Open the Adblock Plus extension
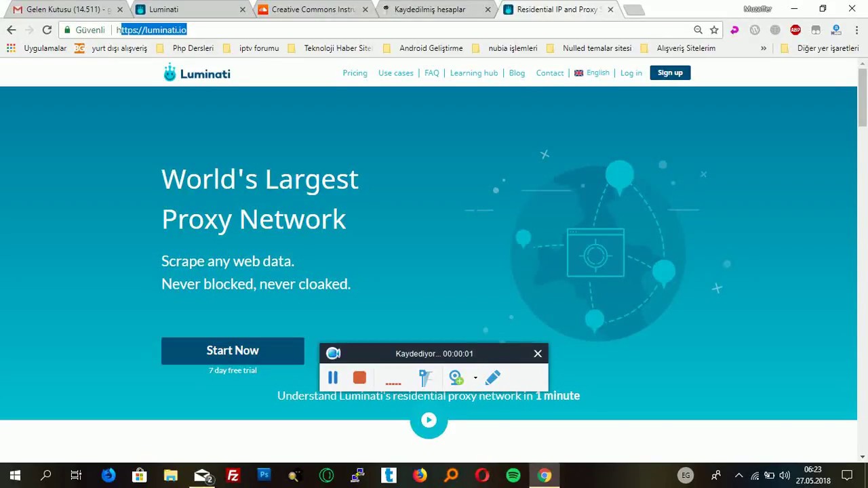The image size is (868, 488). click(795, 30)
